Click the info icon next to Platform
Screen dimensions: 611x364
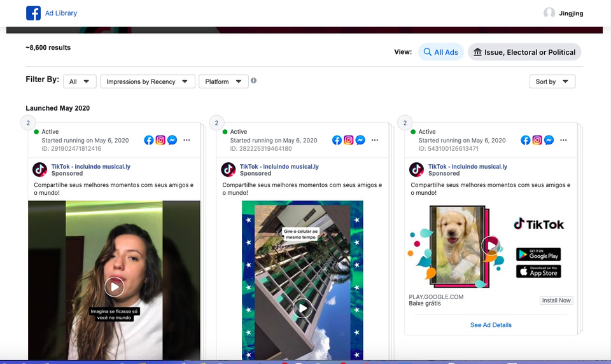[x=254, y=81]
